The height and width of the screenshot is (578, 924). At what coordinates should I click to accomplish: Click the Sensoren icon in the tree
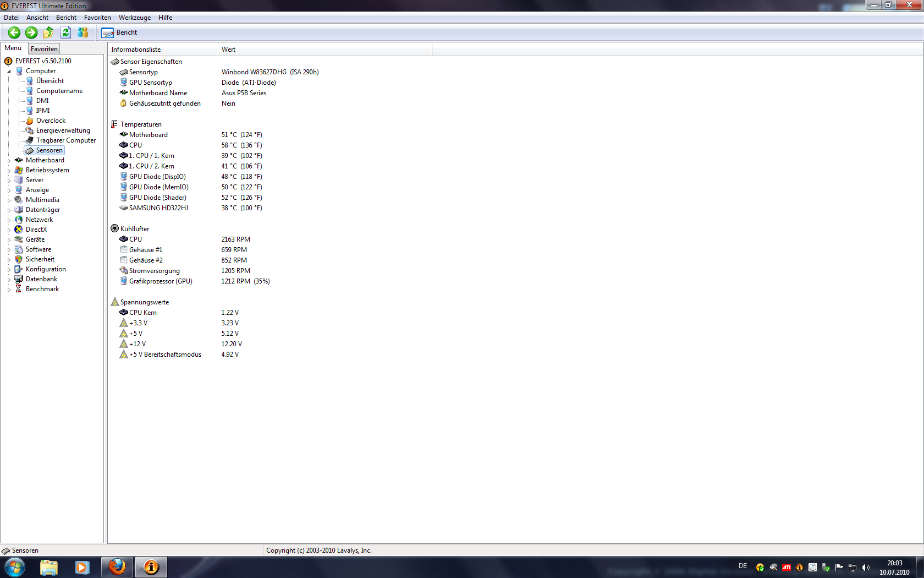(30, 150)
